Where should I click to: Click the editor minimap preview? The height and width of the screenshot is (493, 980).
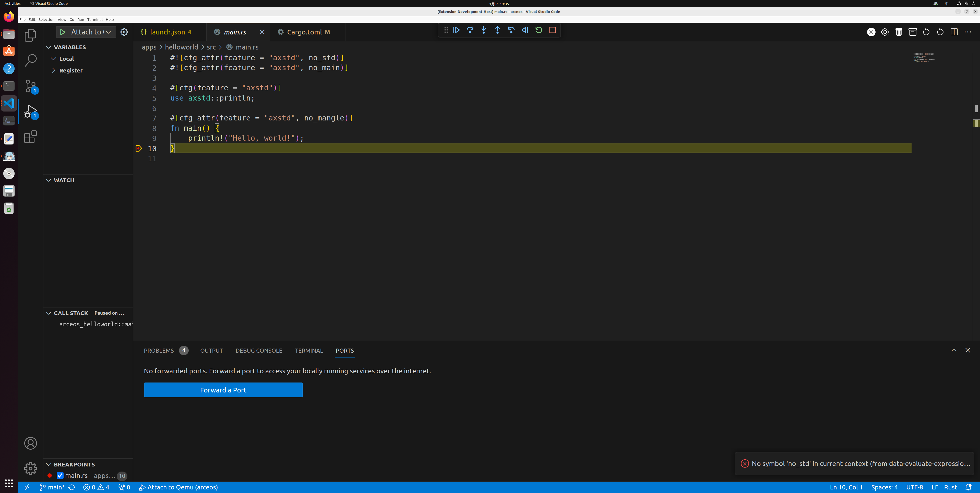(x=924, y=57)
